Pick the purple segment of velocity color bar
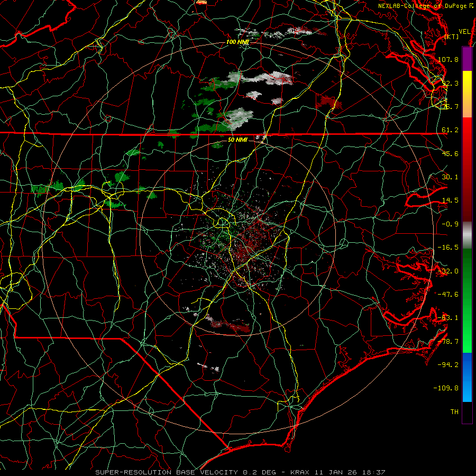This screenshot has height=476, width=476. pyautogui.click(x=467, y=59)
